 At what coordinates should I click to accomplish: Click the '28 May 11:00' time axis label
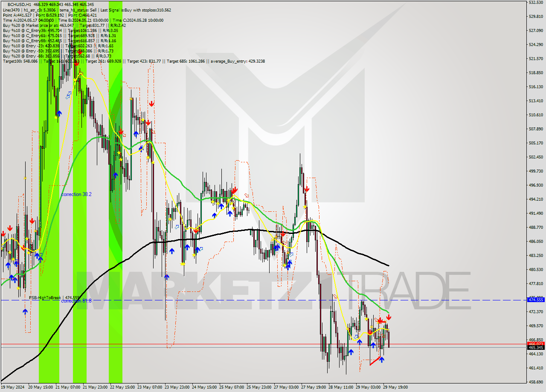(341, 387)
